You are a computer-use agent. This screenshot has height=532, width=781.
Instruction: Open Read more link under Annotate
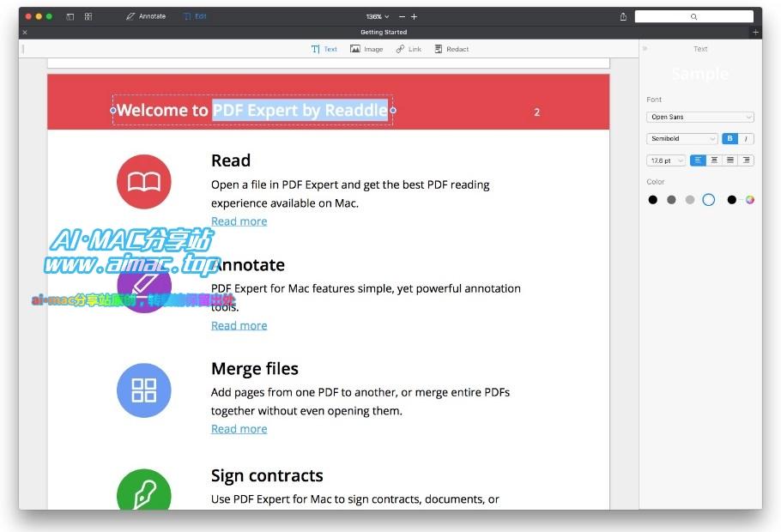pyautogui.click(x=239, y=325)
